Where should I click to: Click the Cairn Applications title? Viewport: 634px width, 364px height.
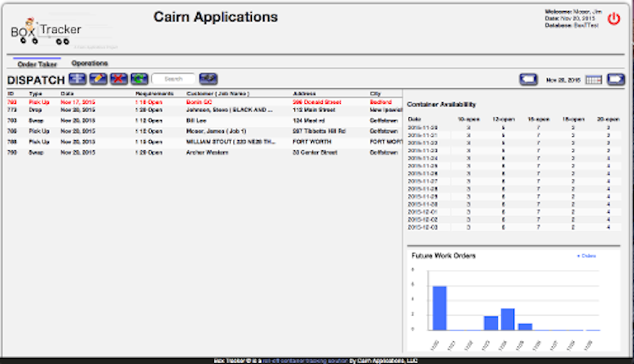pos(216,17)
